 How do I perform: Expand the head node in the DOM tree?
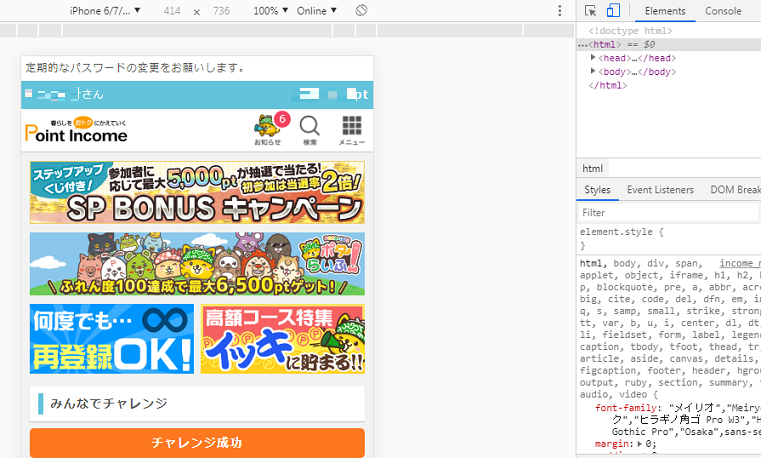pos(593,58)
